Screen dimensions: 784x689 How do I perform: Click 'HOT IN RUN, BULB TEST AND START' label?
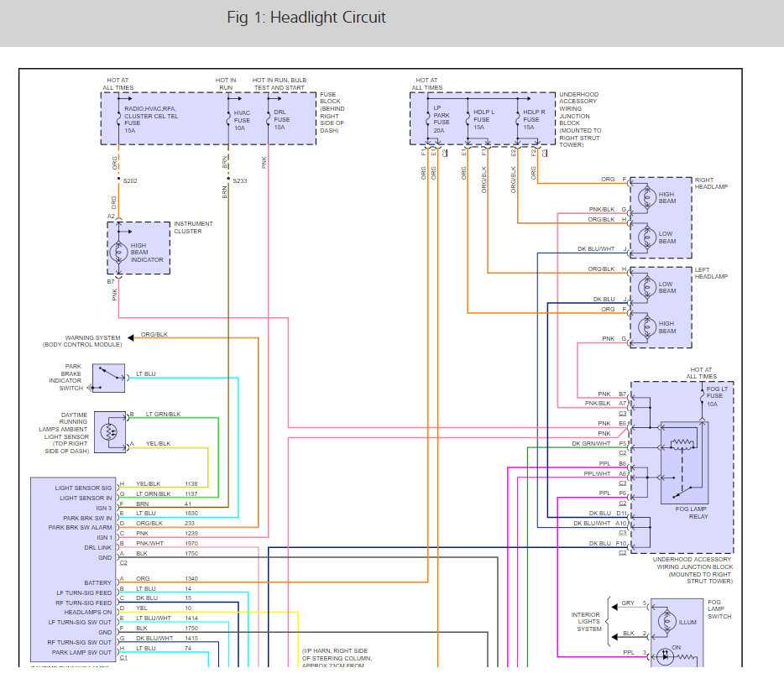point(279,84)
